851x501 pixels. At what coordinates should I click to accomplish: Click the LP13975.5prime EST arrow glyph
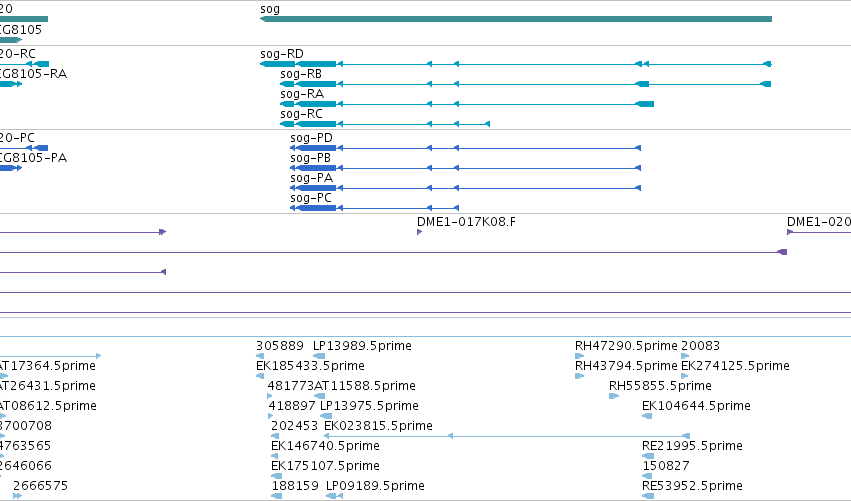tap(326, 416)
